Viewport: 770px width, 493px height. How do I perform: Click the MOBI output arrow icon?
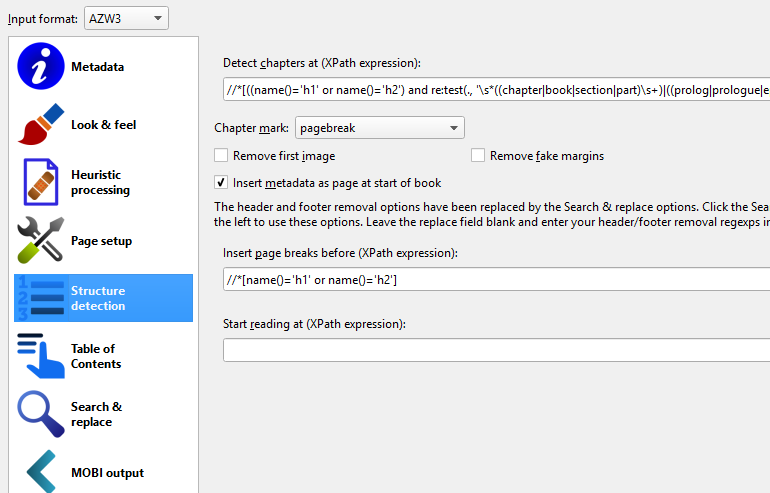coord(40,472)
